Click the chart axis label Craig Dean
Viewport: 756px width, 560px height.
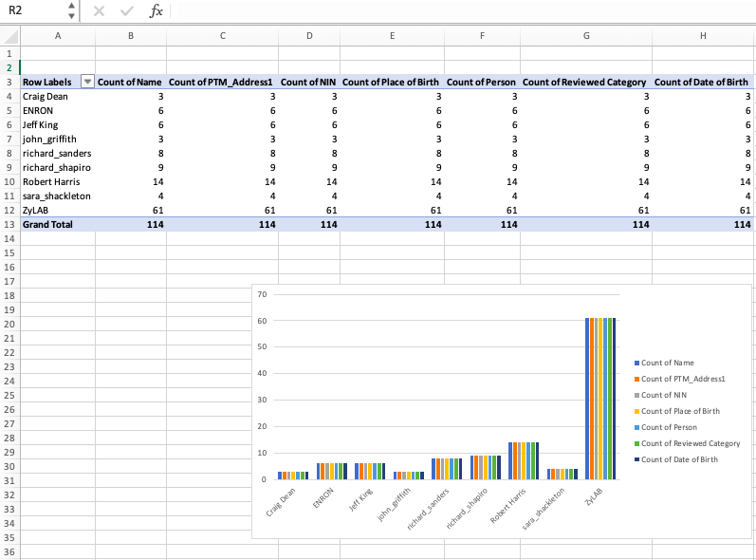[281, 502]
